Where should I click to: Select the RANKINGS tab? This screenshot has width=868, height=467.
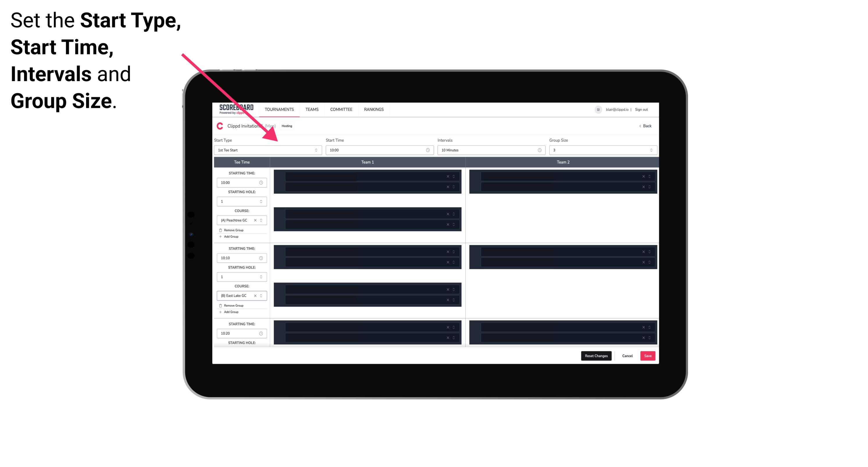tap(374, 109)
